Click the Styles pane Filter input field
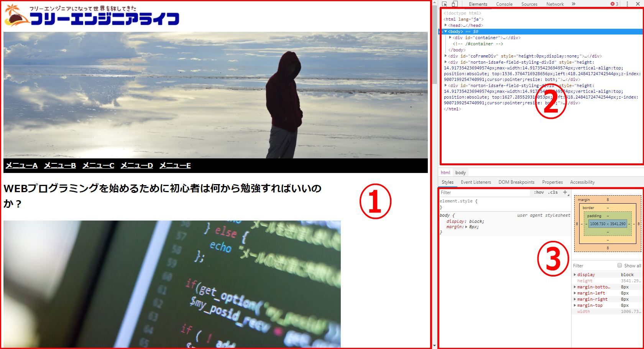Viewport: 644px width, 349px height. click(483, 193)
